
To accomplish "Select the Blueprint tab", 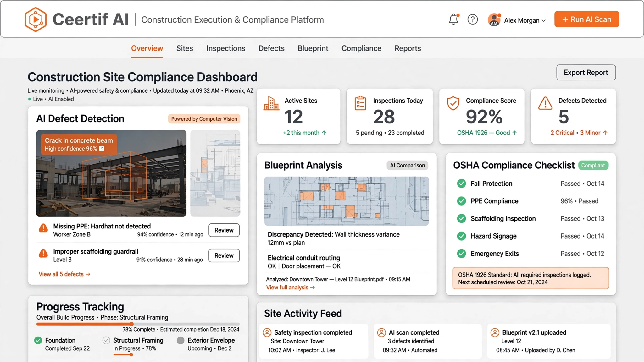I will 313,48.
